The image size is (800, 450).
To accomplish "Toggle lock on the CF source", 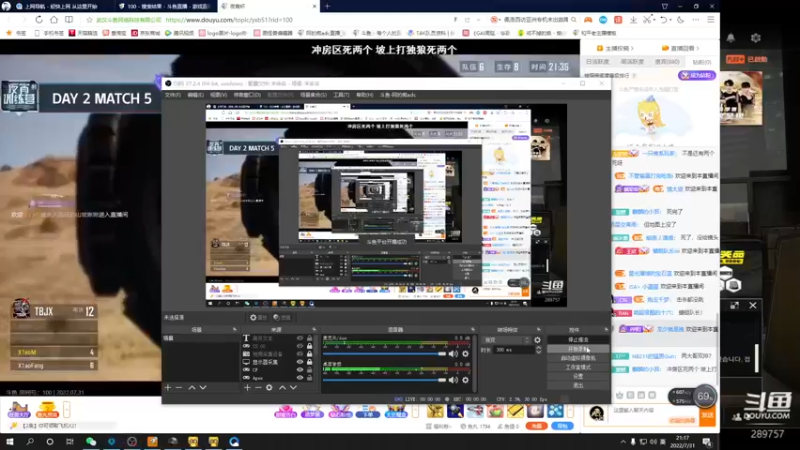I will tap(309, 370).
